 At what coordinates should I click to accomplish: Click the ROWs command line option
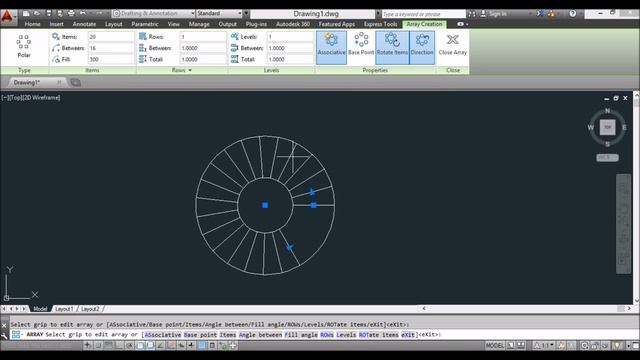pyautogui.click(x=327, y=335)
